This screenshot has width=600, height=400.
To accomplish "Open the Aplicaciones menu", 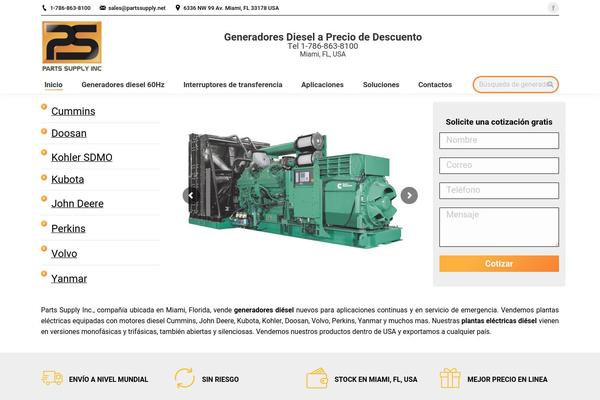I will tap(322, 85).
